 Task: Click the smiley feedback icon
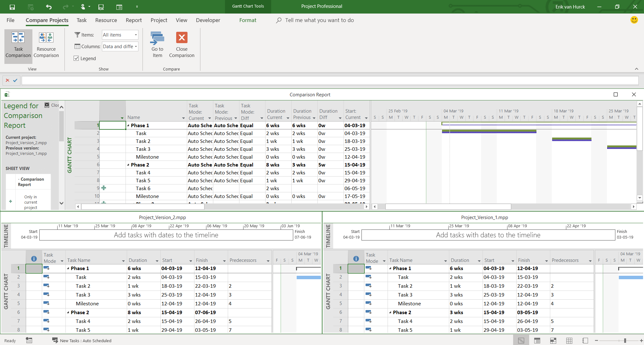tap(634, 20)
